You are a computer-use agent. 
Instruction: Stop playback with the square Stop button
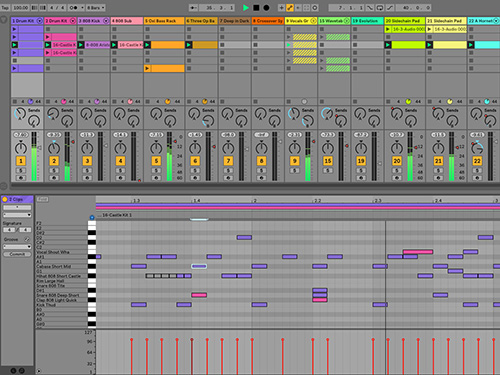pyautogui.click(x=256, y=8)
